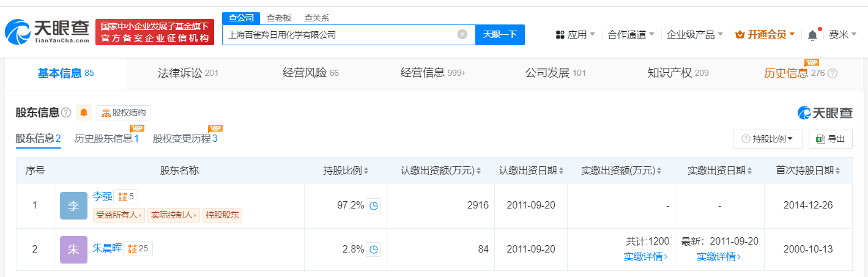
Task: Click the TianYanCha logo
Action: 48,31
